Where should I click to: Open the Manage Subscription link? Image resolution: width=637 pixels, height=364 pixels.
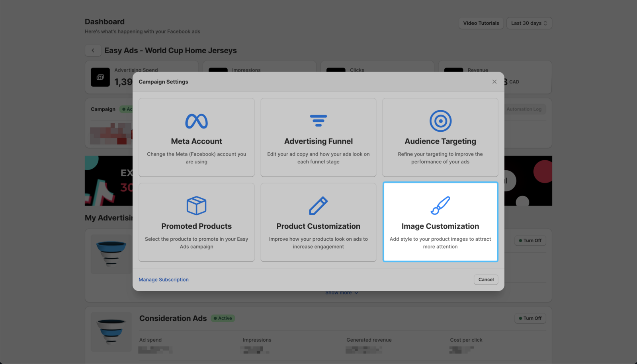[164, 280]
